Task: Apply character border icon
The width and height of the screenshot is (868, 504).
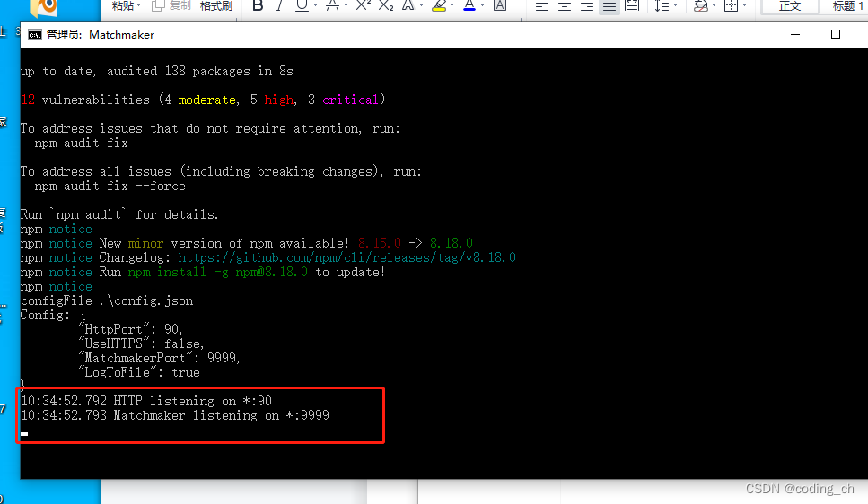Action: tap(500, 5)
